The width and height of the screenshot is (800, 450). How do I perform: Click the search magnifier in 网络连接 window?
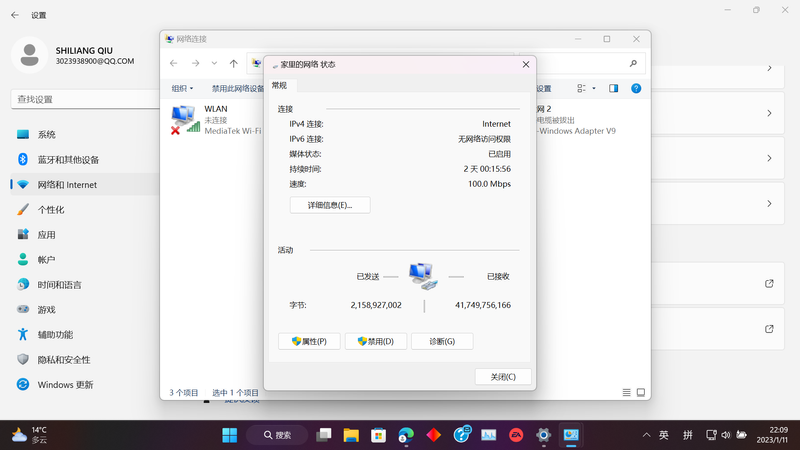pos(633,64)
